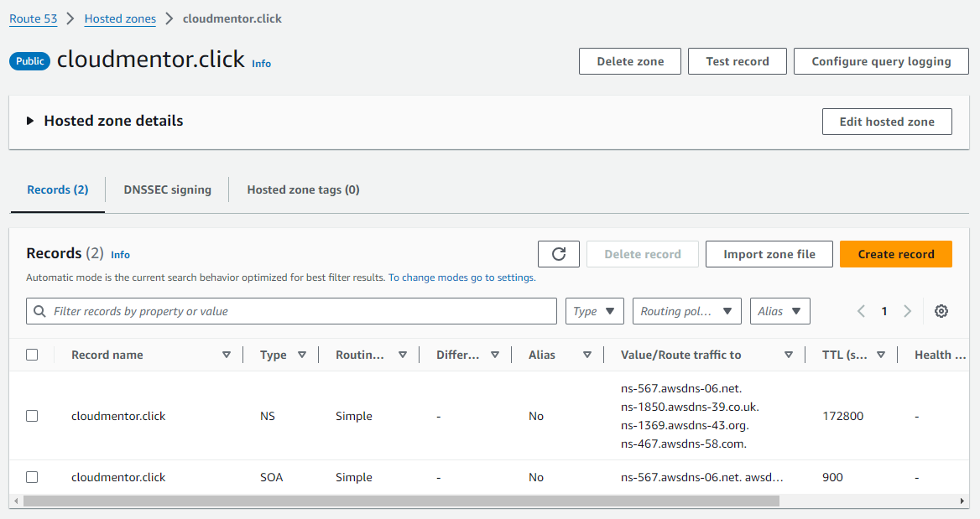Click the orange Create record button
The height and width of the screenshot is (519, 980).
[x=895, y=254]
